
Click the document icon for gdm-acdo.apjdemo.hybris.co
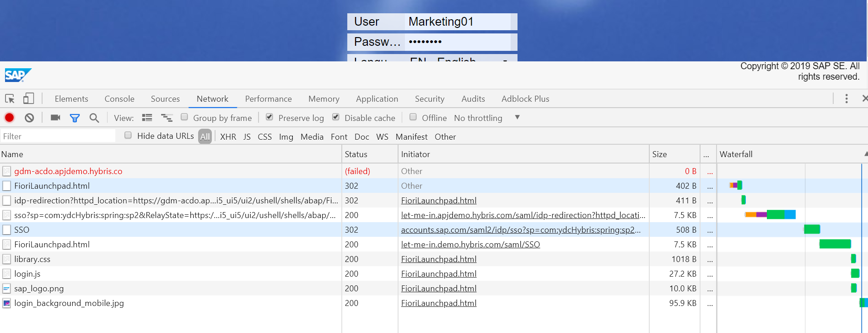[x=6, y=171]
